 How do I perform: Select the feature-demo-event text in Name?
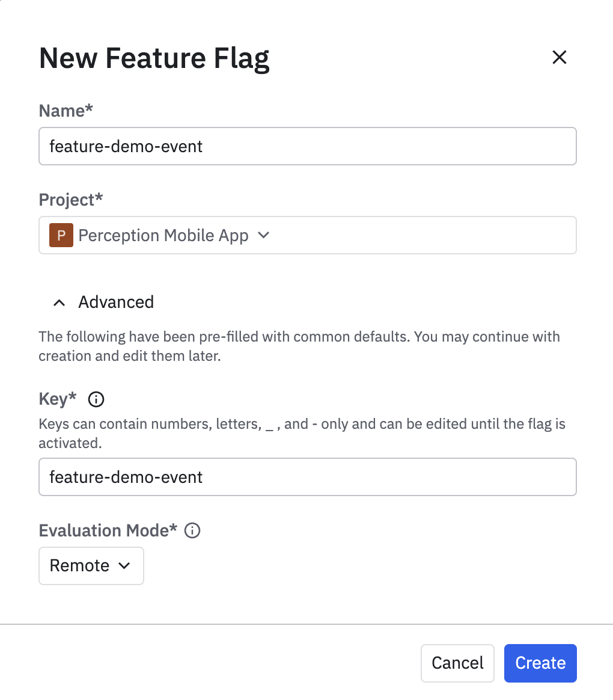click(125, 146)
